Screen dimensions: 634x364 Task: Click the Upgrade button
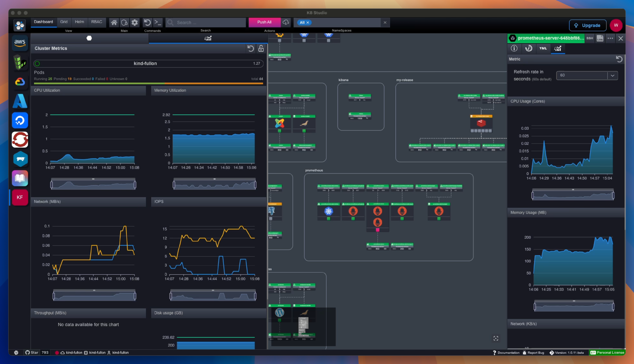point(587,25)
